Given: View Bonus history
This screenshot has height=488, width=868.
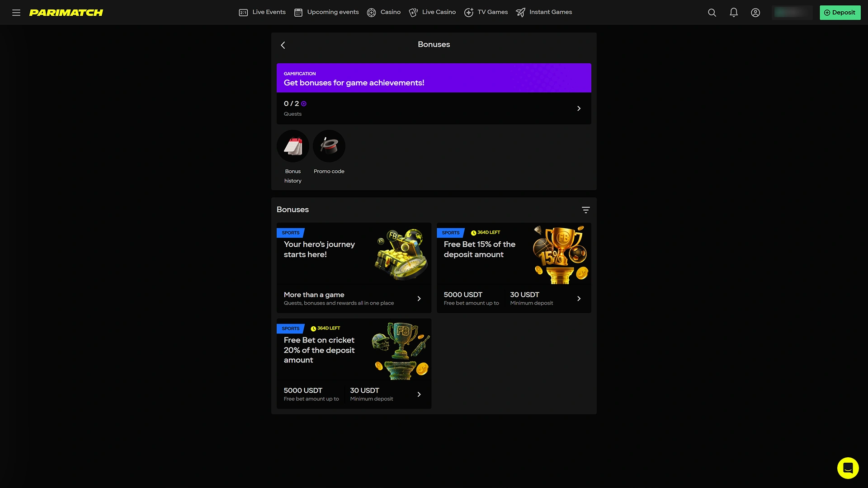Looking at the screenshot, I should 292,146.
